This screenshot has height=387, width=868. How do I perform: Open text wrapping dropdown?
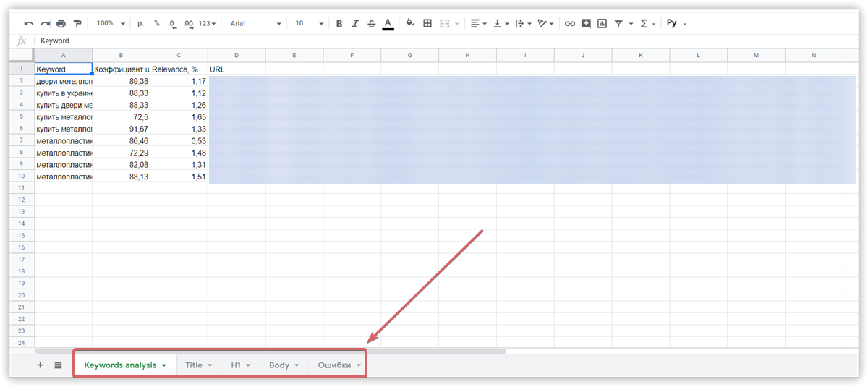point(524,23)
